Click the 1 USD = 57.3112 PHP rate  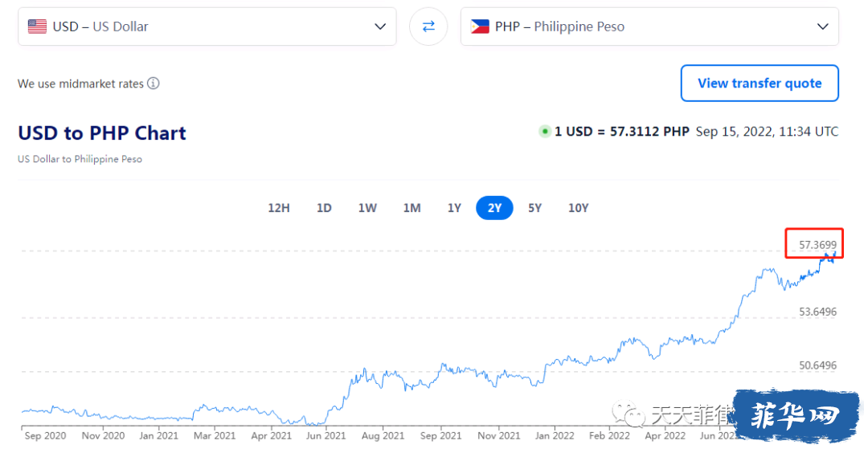[621, 132]
